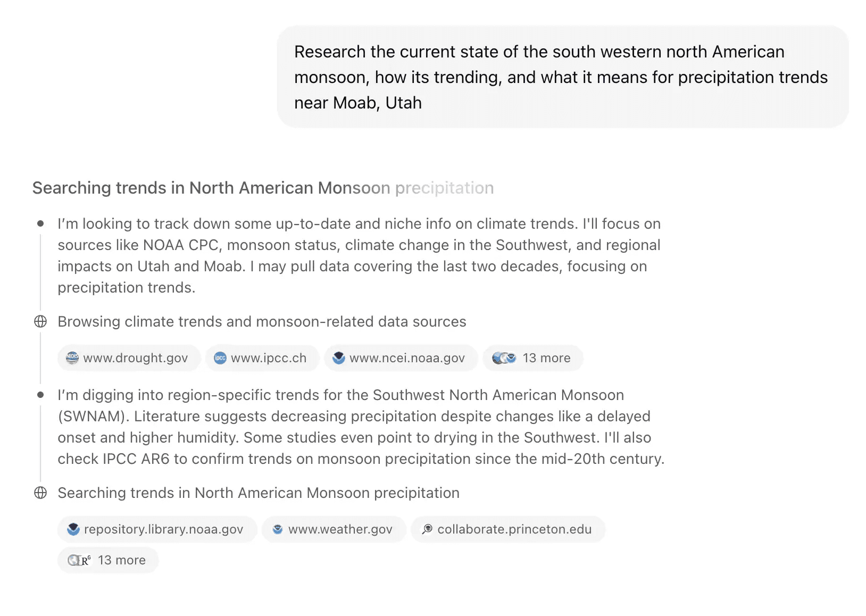Open the www.drought.gov source chip
Screen dimensions: 866x616
pos(129,358)
